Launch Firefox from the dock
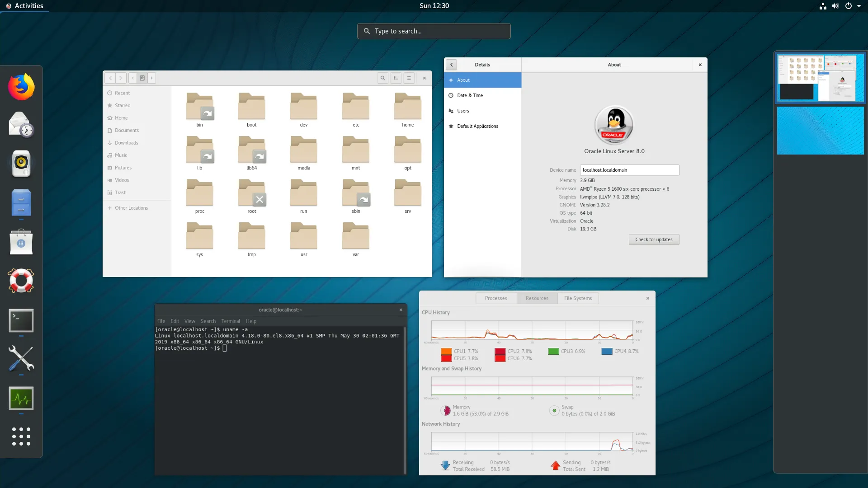 21,87
